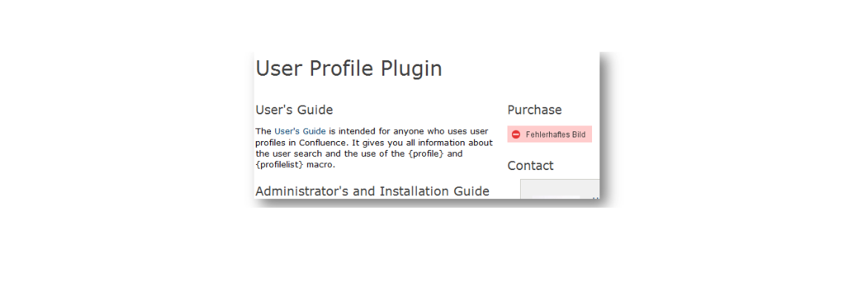Select the "Purchase" section heading

[534, 110]
